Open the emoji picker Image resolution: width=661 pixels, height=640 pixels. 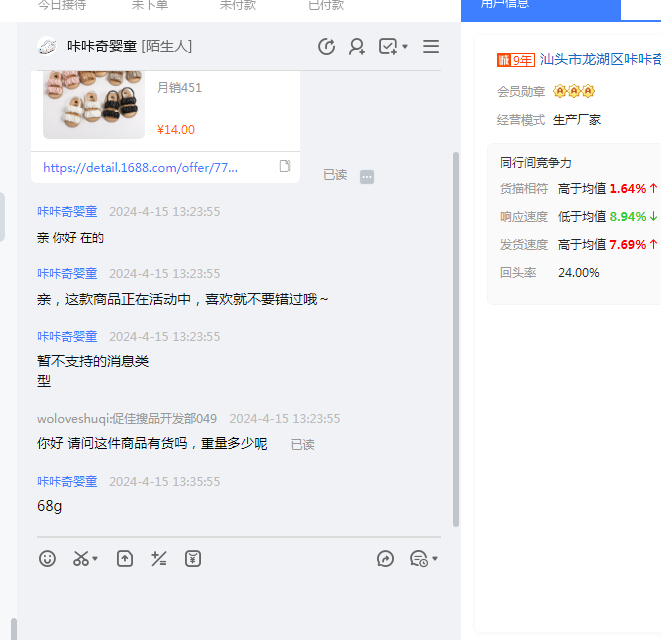(x=47, y=559)
